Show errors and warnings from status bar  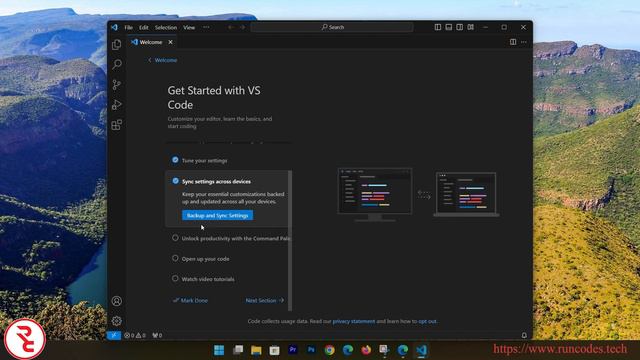[135, 335]
